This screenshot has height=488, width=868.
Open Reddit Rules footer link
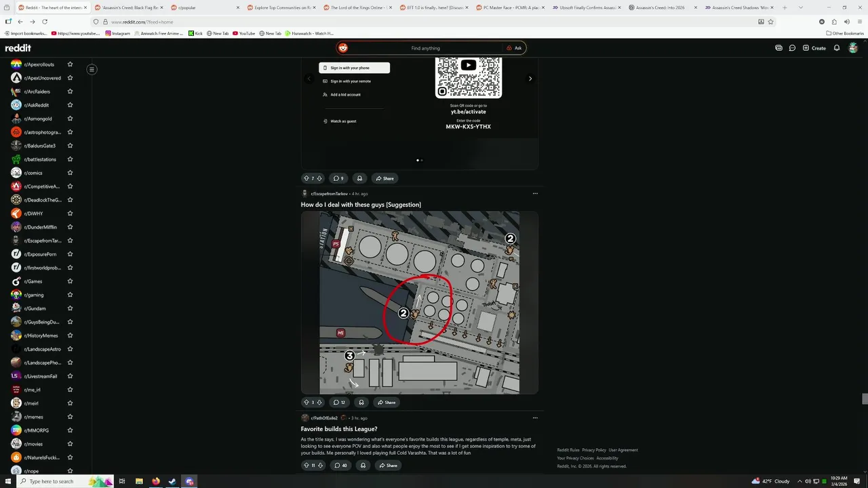tap(568, 450)
